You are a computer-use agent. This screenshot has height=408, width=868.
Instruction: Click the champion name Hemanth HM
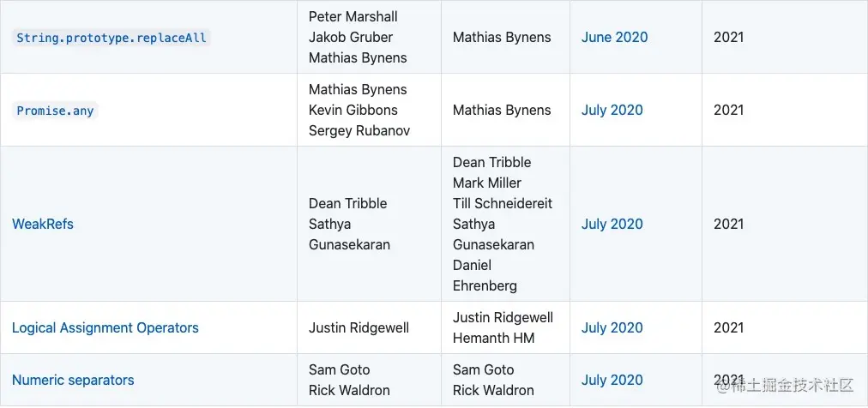[x=493, y=339]
